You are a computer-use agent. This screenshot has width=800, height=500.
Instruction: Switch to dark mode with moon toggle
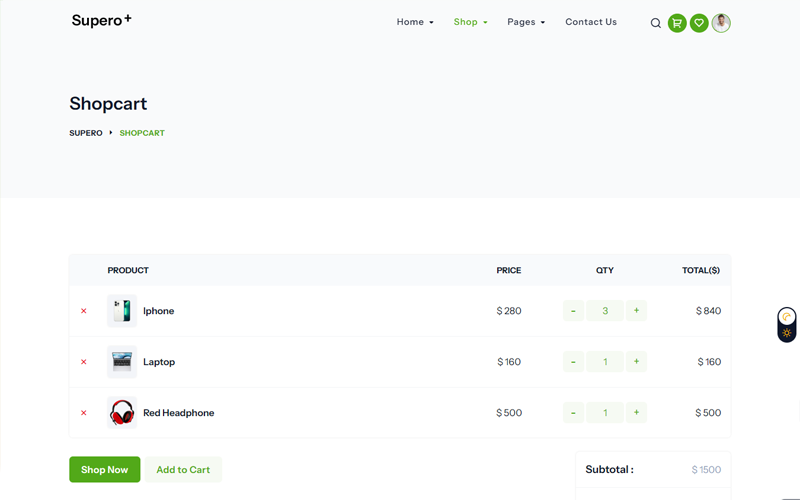[787, 316]
